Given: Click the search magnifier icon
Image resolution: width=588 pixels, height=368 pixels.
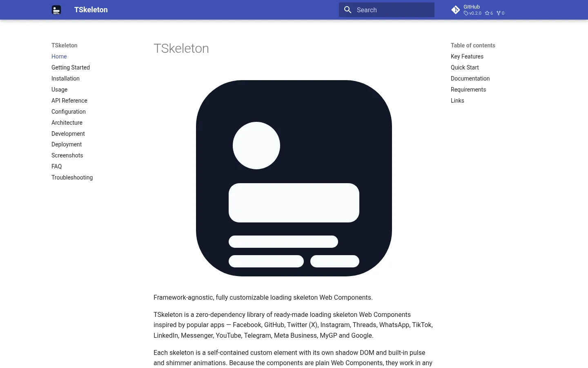Looking at the screenshot, I should tap(348, 10).
